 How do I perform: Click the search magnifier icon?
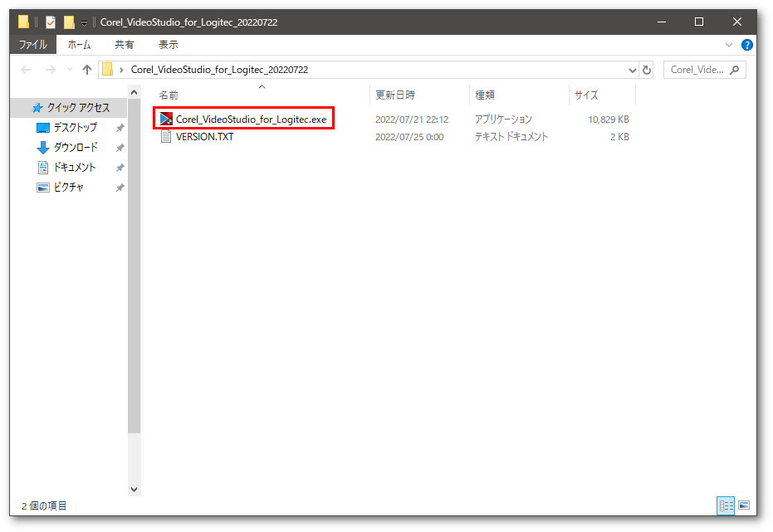[x=735, y=70]
